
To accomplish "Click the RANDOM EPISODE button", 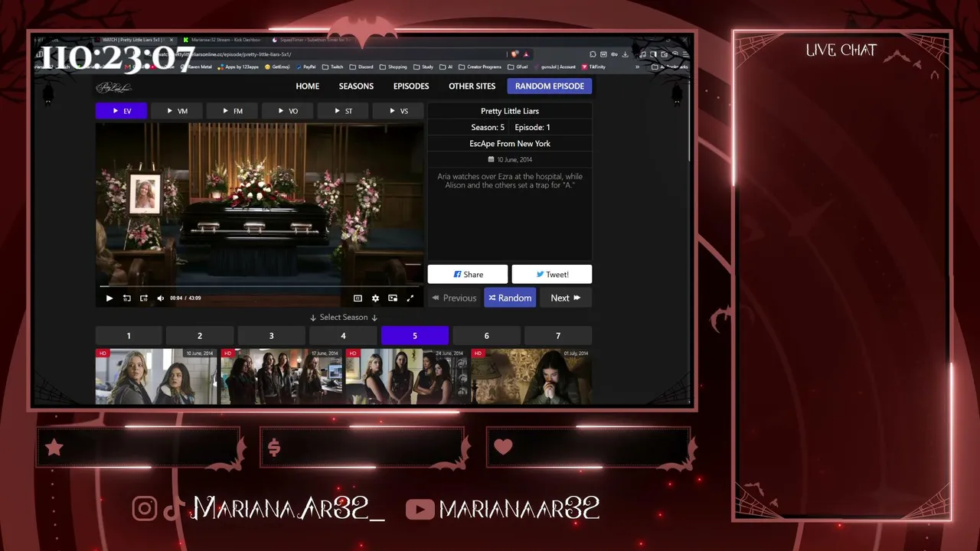I will pyautogui.click(x=550, y=86).
